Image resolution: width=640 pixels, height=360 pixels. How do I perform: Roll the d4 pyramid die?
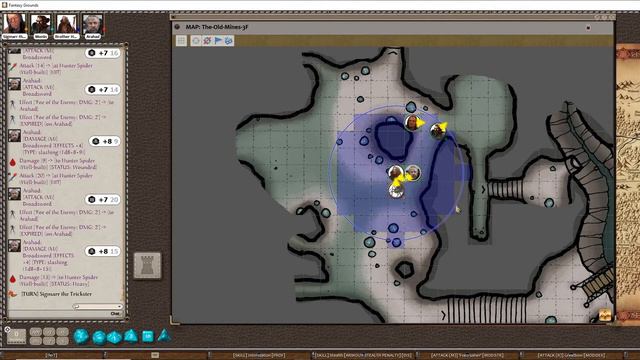[164, 336]
